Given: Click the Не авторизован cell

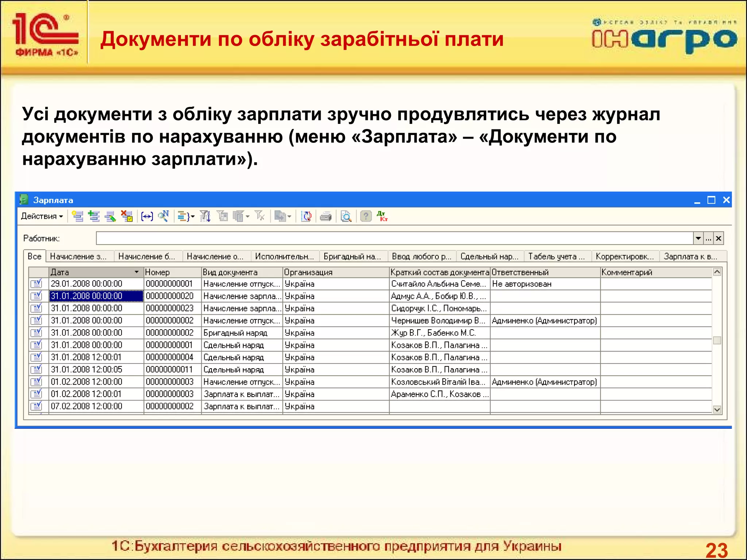Looking at the screenshot, I should click(545, 284).
